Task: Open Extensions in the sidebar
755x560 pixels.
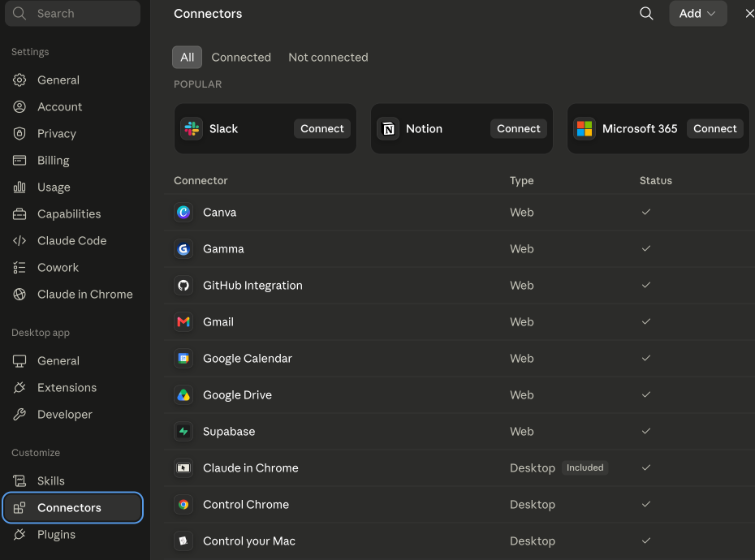Action: click(73, 388)
